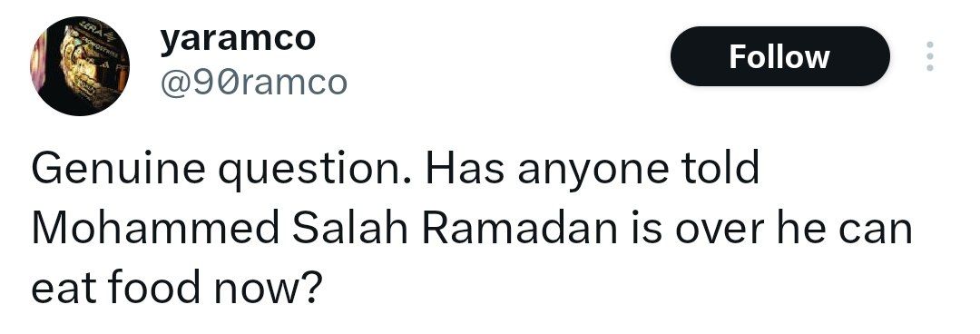Open the yaramco display name link

[238, 39]
